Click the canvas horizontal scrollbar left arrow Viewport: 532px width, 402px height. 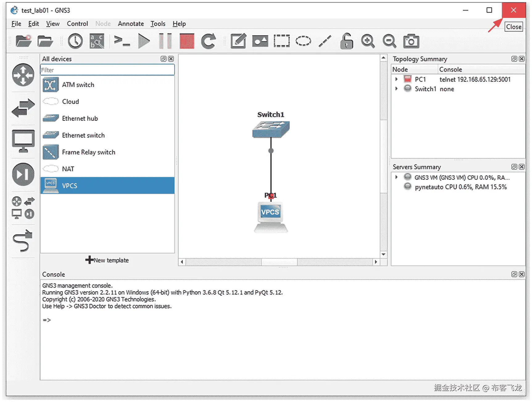click(x=182, y=262)
